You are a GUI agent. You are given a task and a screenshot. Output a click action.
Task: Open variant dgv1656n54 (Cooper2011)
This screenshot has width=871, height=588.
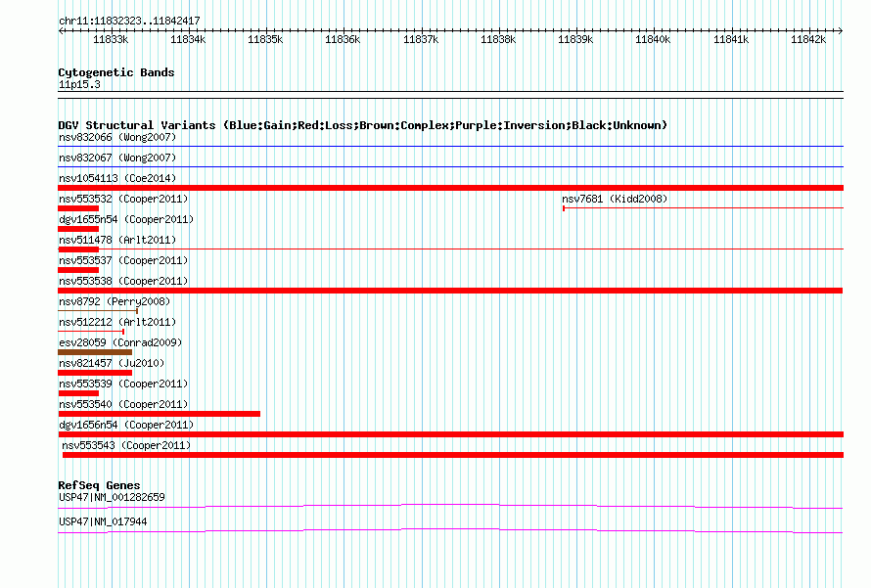click(126, 425)
